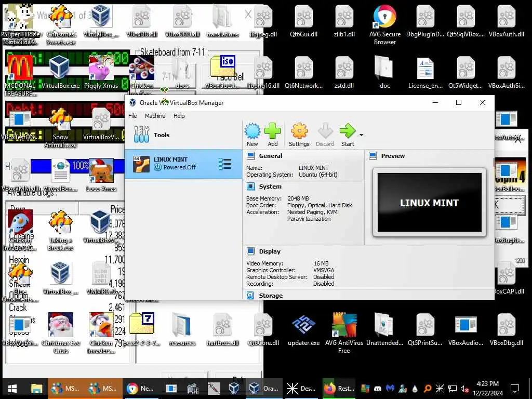Select the Christmas Eve Crisis desktop icon
The height and width of the screenshot is (399, 532).
pos(61,334)
